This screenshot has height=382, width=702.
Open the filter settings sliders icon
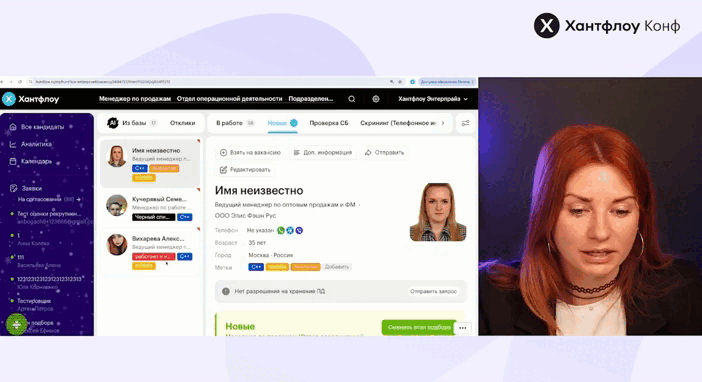point(466,123)
